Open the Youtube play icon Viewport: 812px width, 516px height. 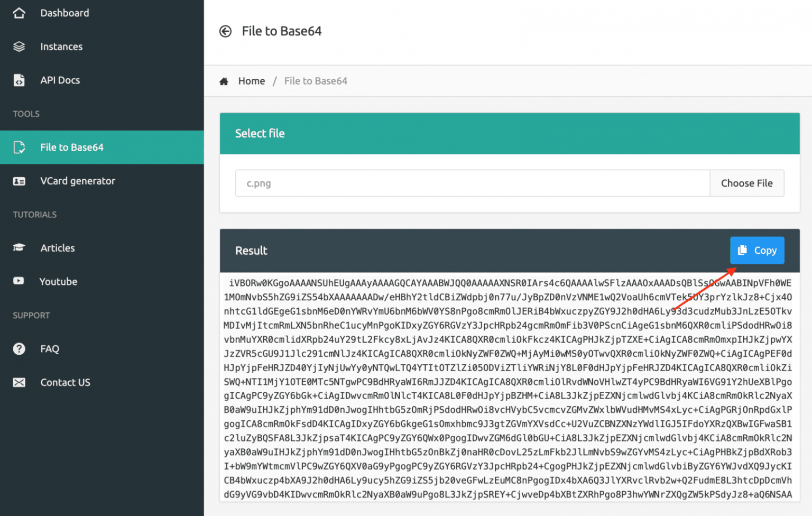(19, 281)
